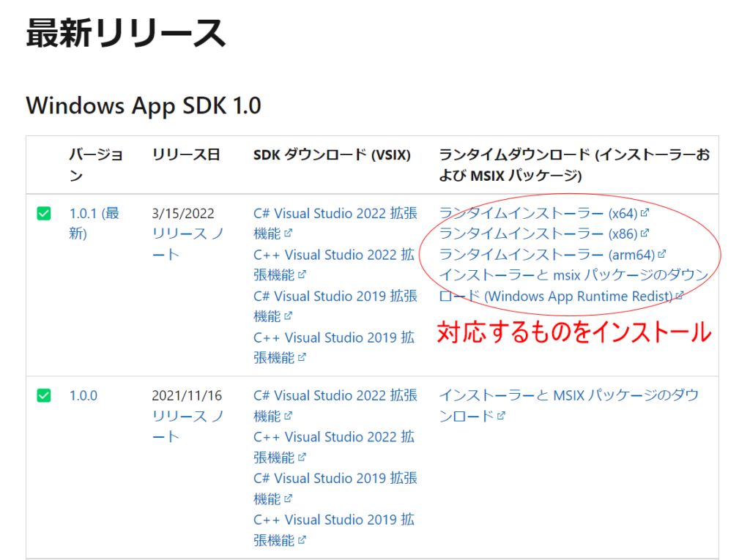The image size is (750, 560).
Task: Click the ランタイムインストーラー (arm64) link
Action: [x=552, y=255]
